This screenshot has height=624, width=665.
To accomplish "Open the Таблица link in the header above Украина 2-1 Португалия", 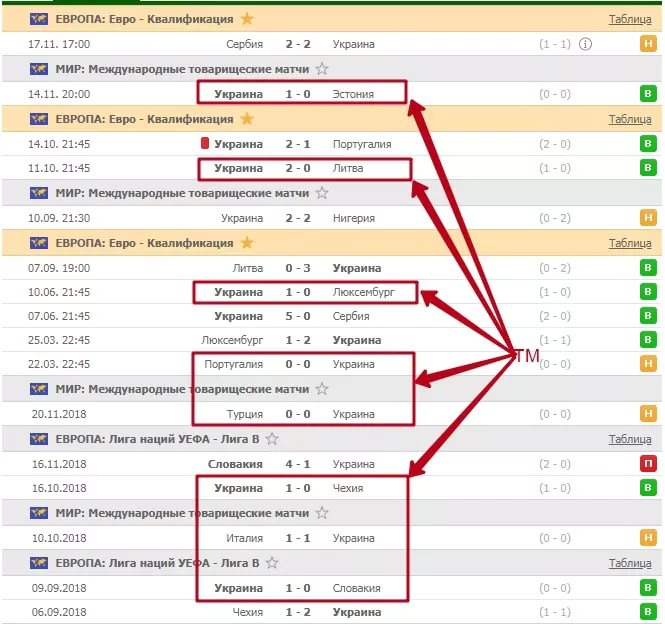I will coord(630,119).
